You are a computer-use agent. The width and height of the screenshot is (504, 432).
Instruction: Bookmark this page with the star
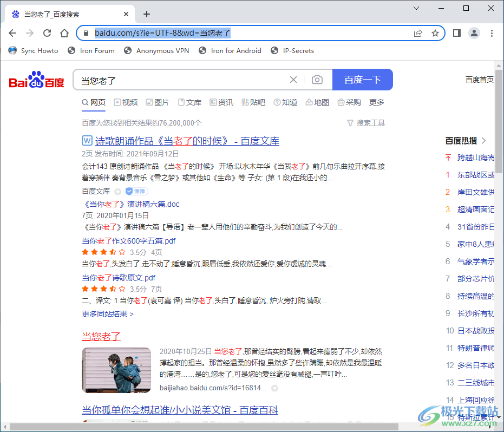(x=435, y=33)
